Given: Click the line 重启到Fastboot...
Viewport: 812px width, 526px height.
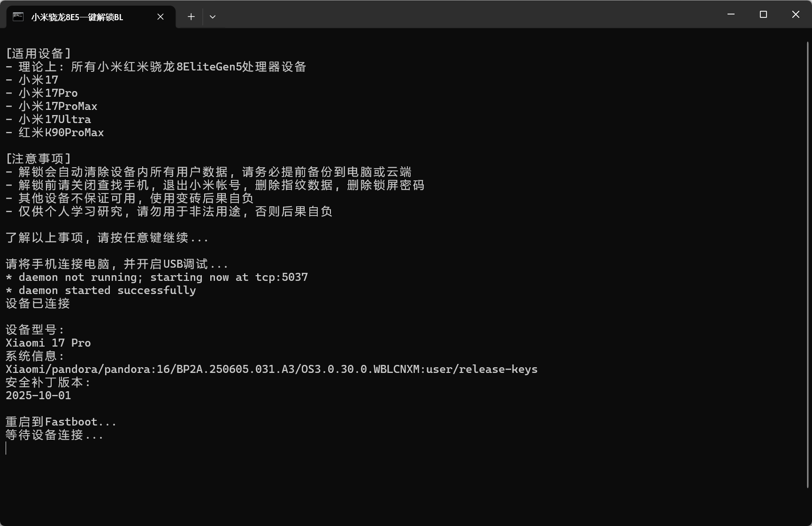Looking at the screenshot, I should (60, 421).
